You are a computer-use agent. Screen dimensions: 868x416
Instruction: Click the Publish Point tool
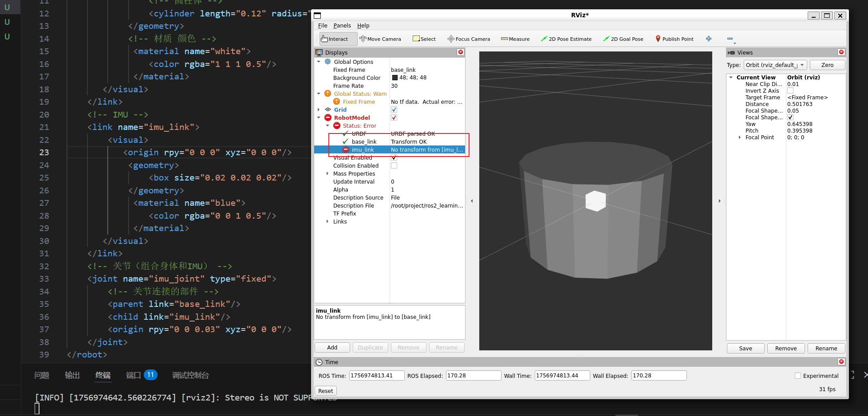pos(674,39)
